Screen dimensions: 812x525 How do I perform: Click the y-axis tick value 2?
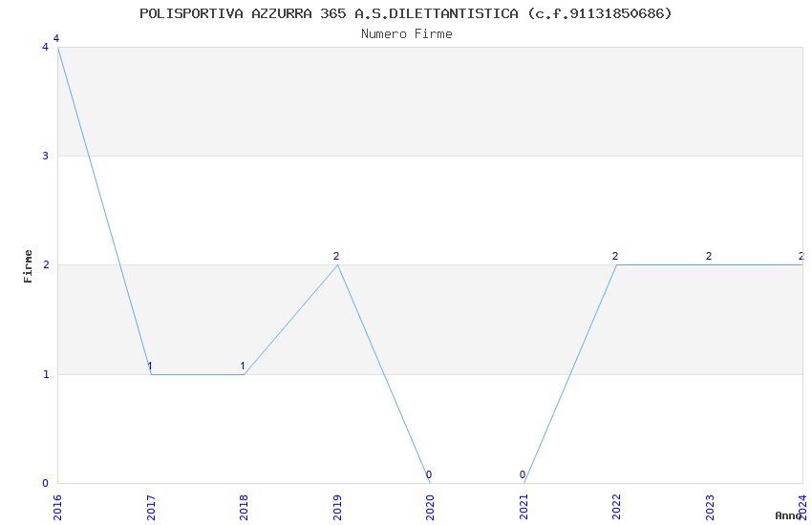(45, 264)
